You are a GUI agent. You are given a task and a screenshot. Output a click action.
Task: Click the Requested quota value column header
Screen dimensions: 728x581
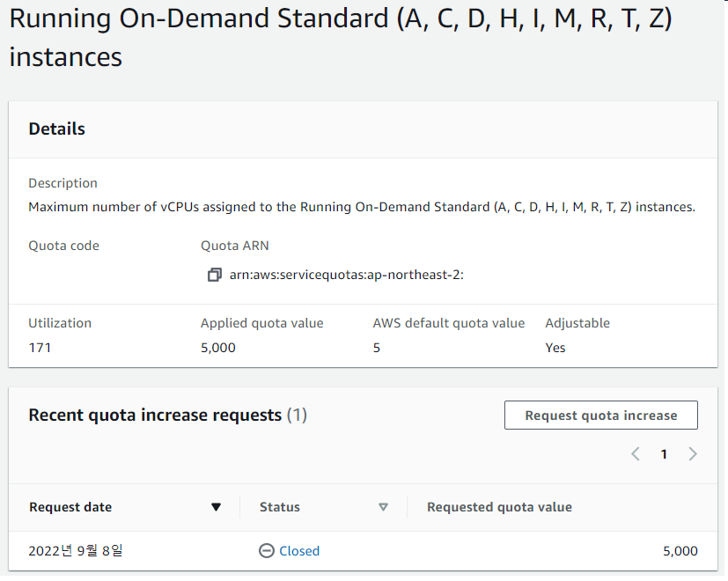[499, 507]
